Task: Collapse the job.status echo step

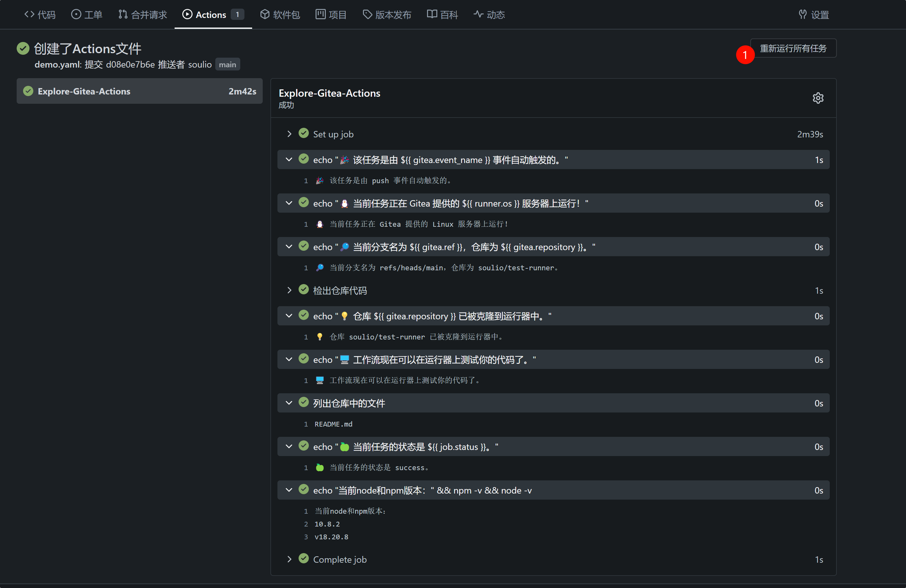Action: click(x=289, y=446)
